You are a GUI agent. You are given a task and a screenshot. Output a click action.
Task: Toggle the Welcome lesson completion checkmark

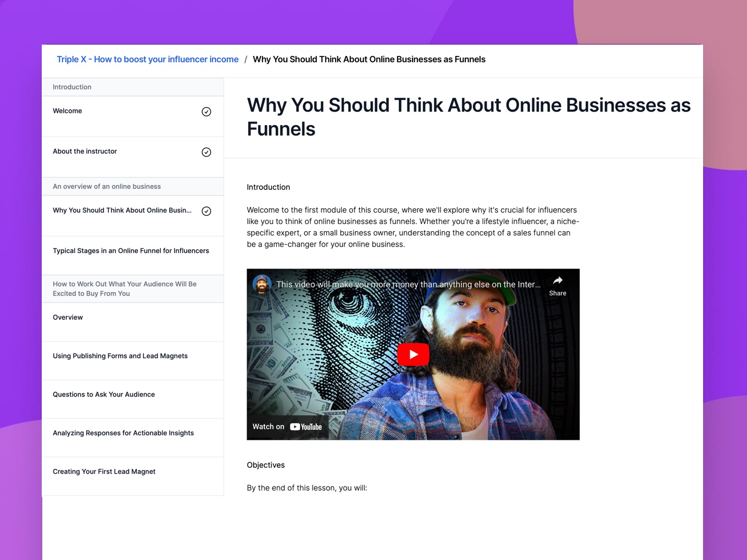point(207,112)
